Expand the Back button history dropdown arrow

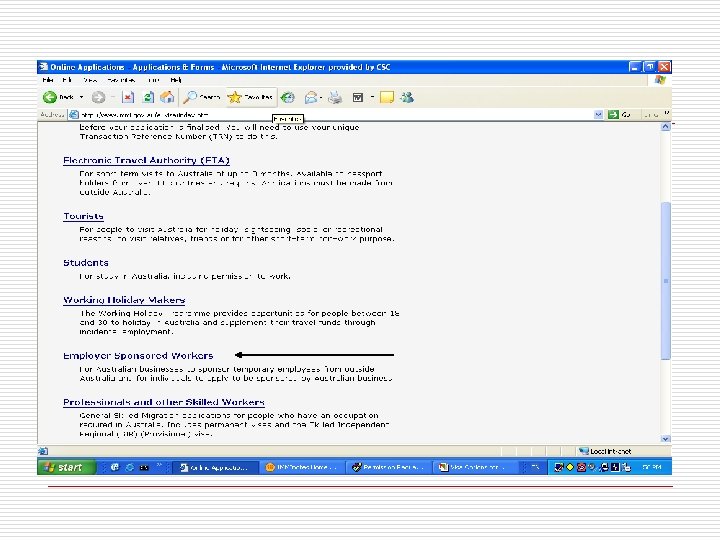pyautogui.click(x=81, y=97)
